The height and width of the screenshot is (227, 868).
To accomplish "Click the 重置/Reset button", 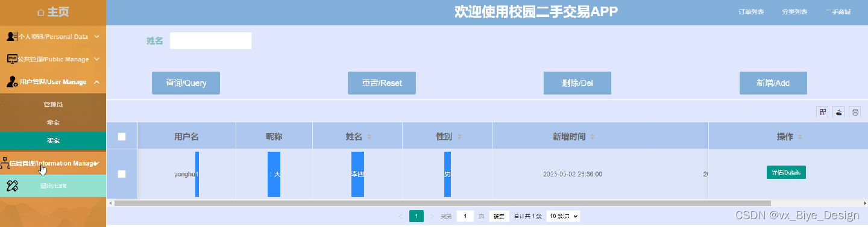I will pos(382,83).
